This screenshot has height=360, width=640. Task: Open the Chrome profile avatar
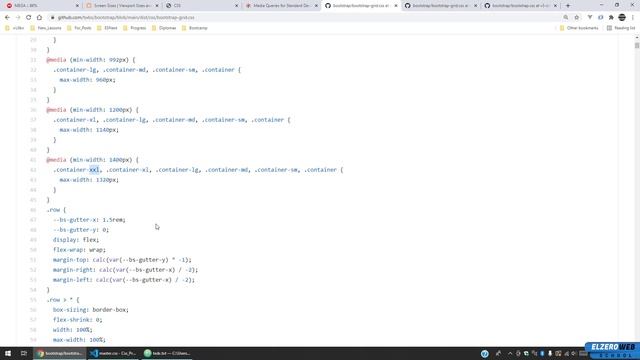click(622, 18)
